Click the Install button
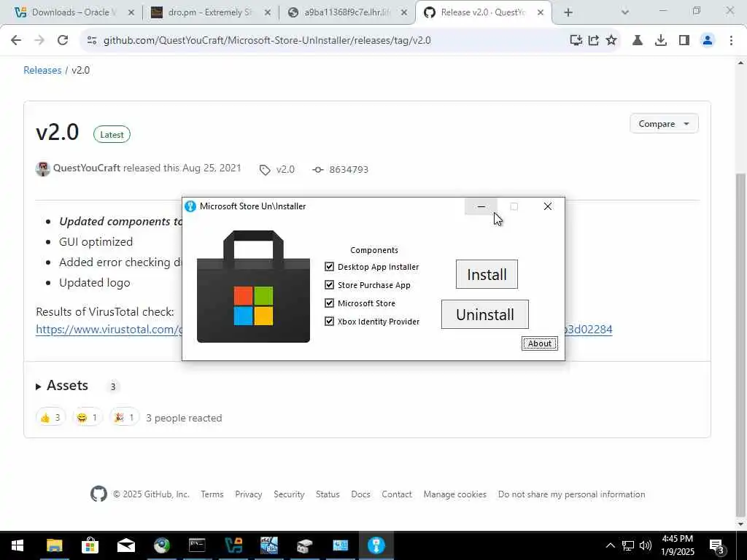747x560 pixels. click(x=487, y=274)
